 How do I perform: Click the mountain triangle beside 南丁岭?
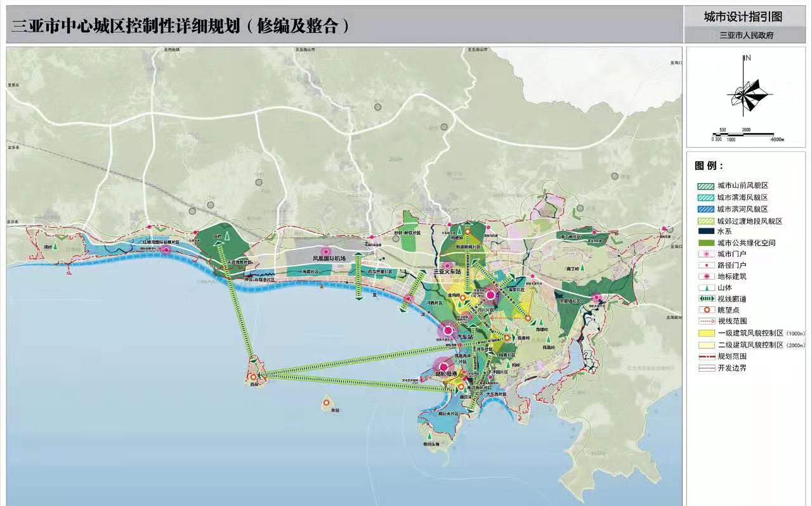[583, 269]
